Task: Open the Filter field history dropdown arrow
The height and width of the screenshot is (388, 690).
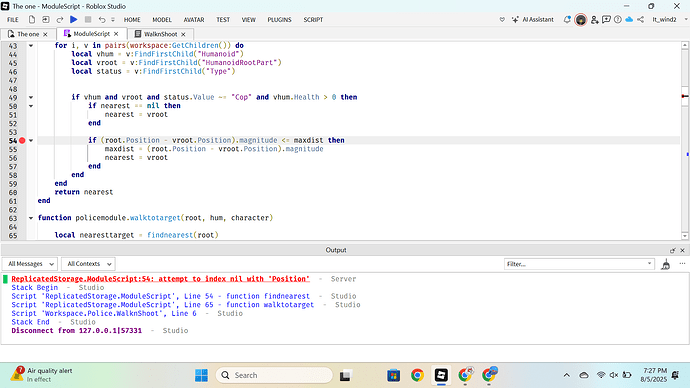Action: point(649,264)
